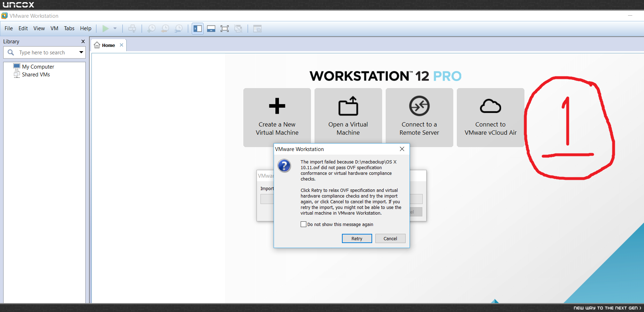Toggle the thumbnail bar toolbar button

pos(211,28)
